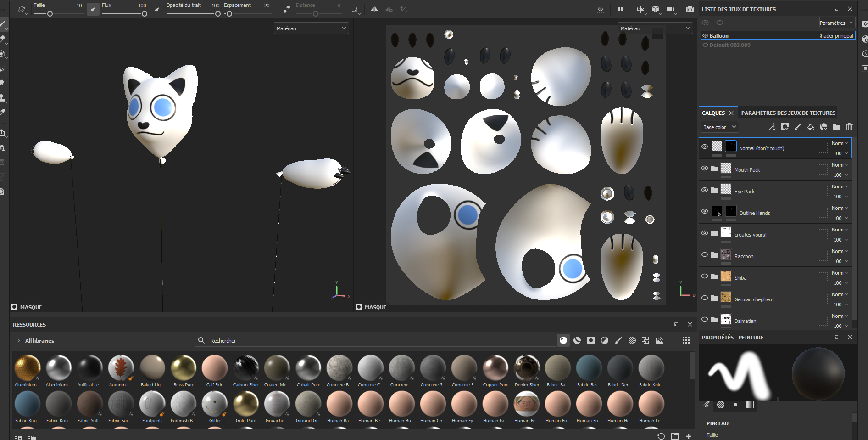Pause viewport rendering with pause icon
The height and width of the screenshot is (440, 868).
621,9
